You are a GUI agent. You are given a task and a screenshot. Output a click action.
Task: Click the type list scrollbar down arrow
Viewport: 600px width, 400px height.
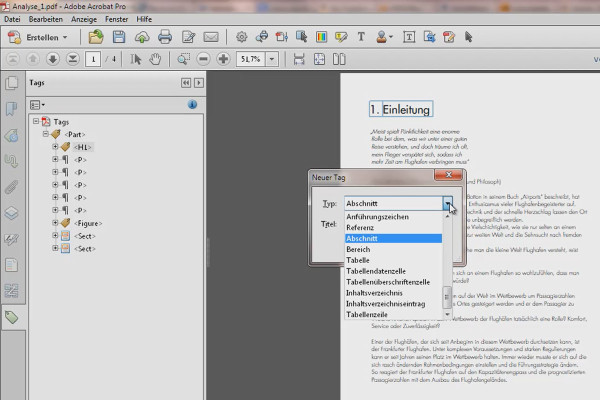point(447,314)
